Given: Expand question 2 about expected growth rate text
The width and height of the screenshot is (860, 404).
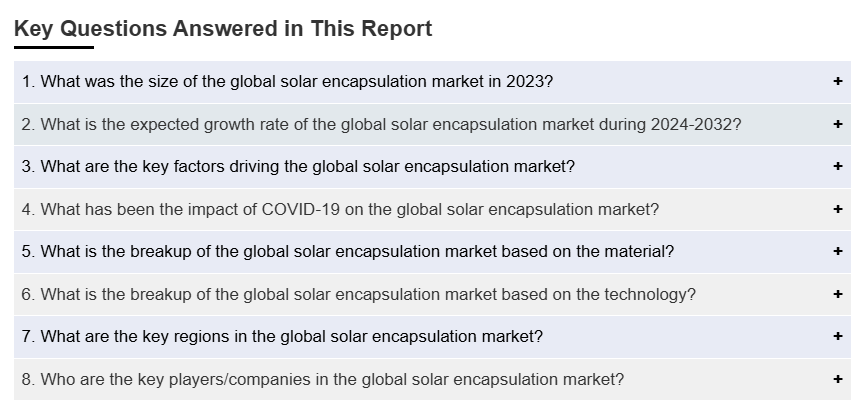Looking at the screenshot, I should point(381,124).
